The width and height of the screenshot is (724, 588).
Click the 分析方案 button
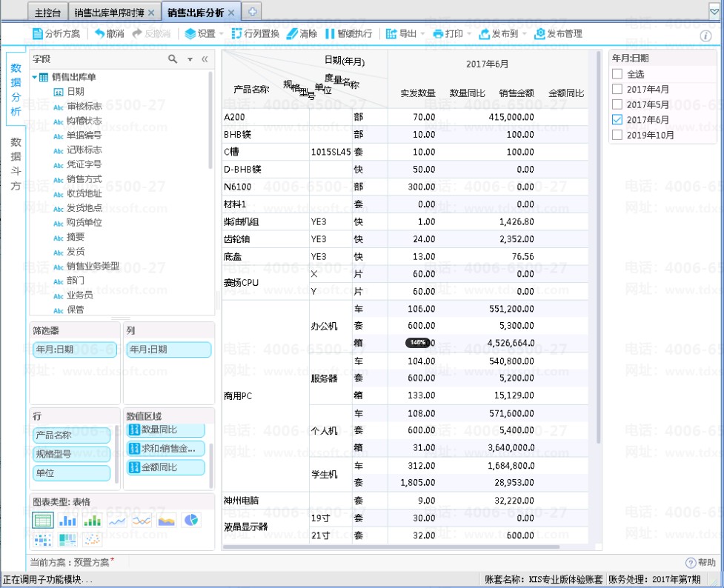pyautogui.click(x=56, y=33)
